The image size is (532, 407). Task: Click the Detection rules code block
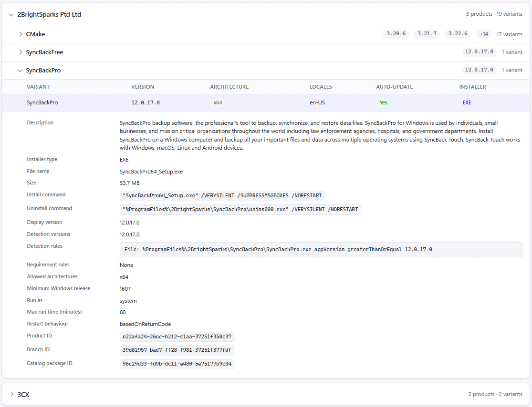321,249
